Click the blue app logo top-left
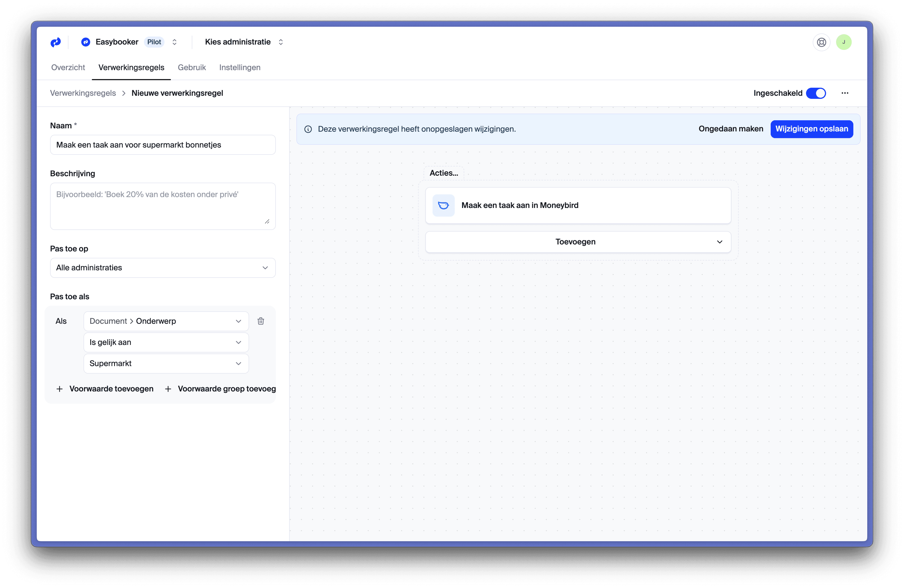The width and height of the screenshot is (904, 588). pos(55,42)
